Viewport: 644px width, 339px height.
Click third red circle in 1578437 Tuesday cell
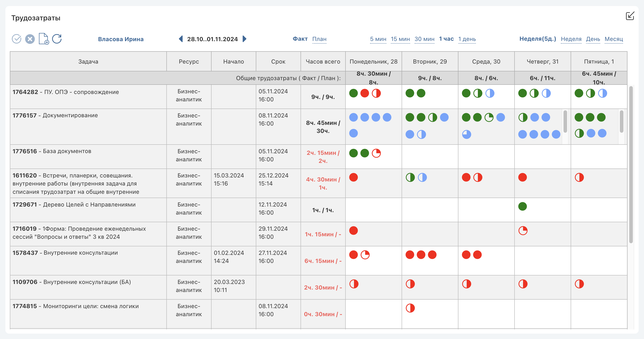click(x=432, y=254)
